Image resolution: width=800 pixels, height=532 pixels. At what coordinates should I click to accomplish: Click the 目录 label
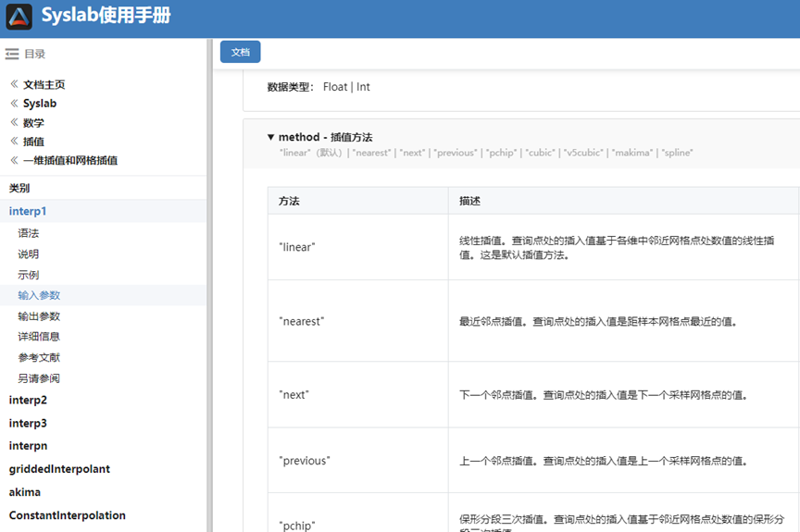(34, 54)
